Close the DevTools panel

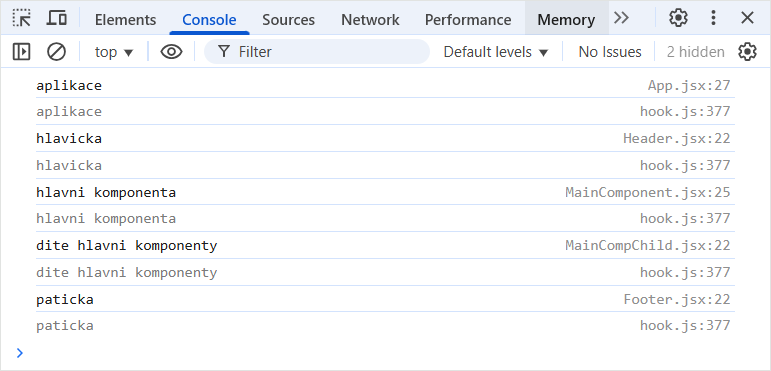tap(747, 18)
